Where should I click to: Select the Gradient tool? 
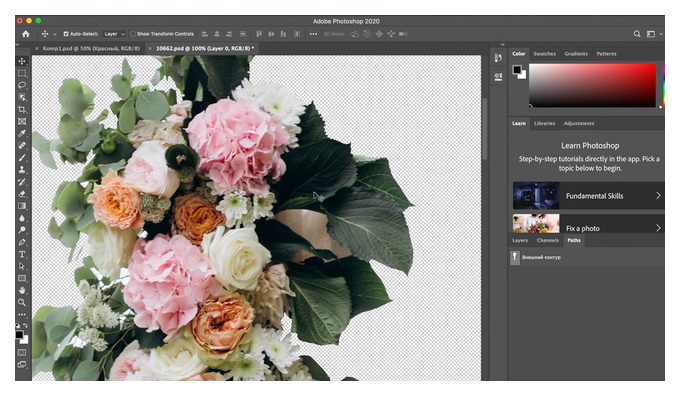click(x=22, y=206)
